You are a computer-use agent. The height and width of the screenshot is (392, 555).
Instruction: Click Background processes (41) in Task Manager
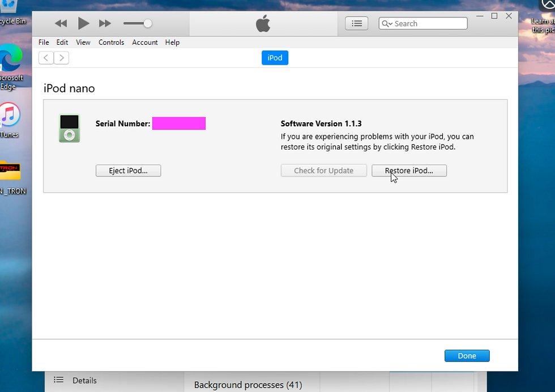tap(248, 385)
